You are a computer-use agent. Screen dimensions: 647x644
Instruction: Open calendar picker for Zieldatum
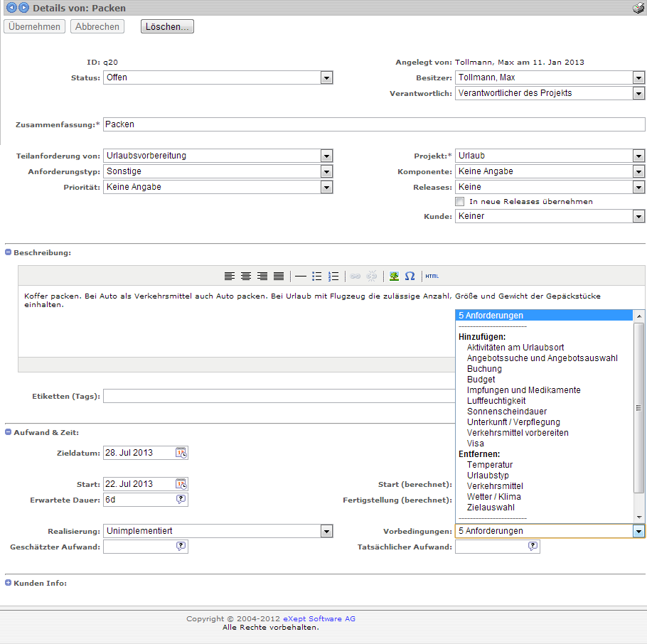pos(181,453)
